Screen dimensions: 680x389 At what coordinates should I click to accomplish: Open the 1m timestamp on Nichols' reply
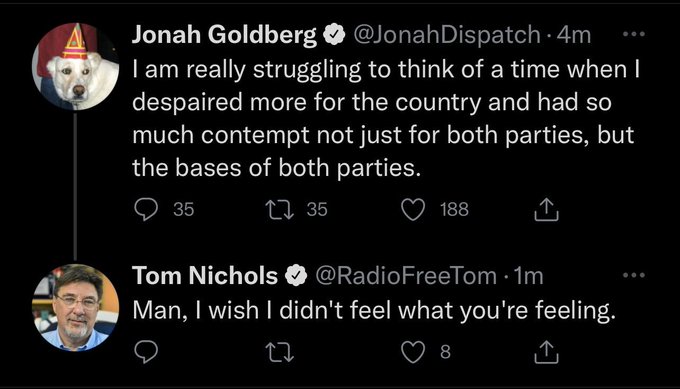528,276
